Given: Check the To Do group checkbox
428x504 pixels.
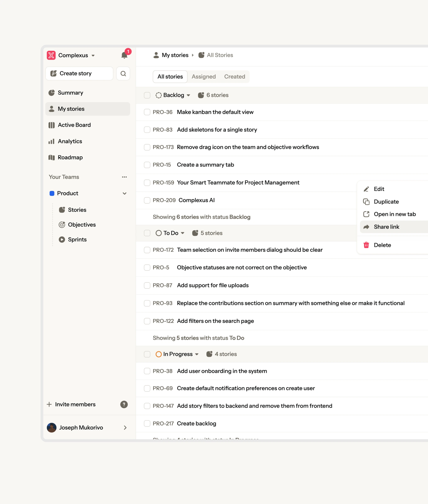Looking at the screenshot, I should coord(147,233).
